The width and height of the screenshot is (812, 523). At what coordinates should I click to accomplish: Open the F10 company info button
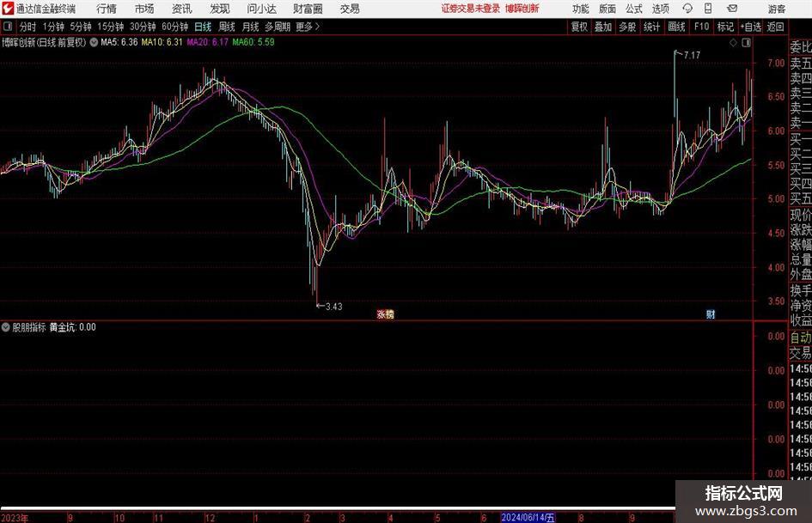702,27
